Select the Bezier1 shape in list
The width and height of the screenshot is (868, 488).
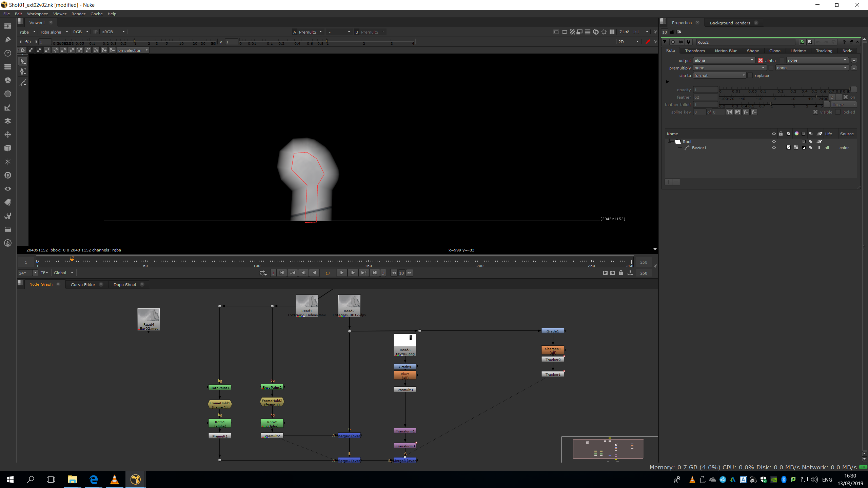click(x=699, y=148)
